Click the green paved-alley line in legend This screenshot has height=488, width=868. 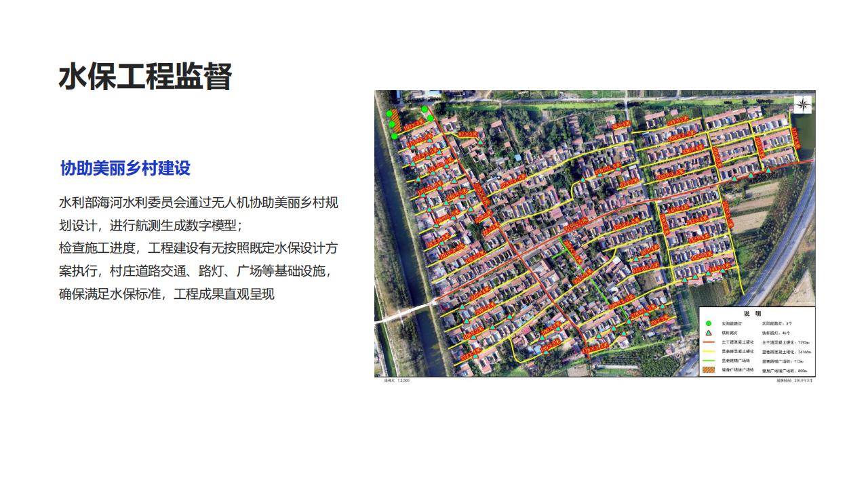[x=708, y=361]
